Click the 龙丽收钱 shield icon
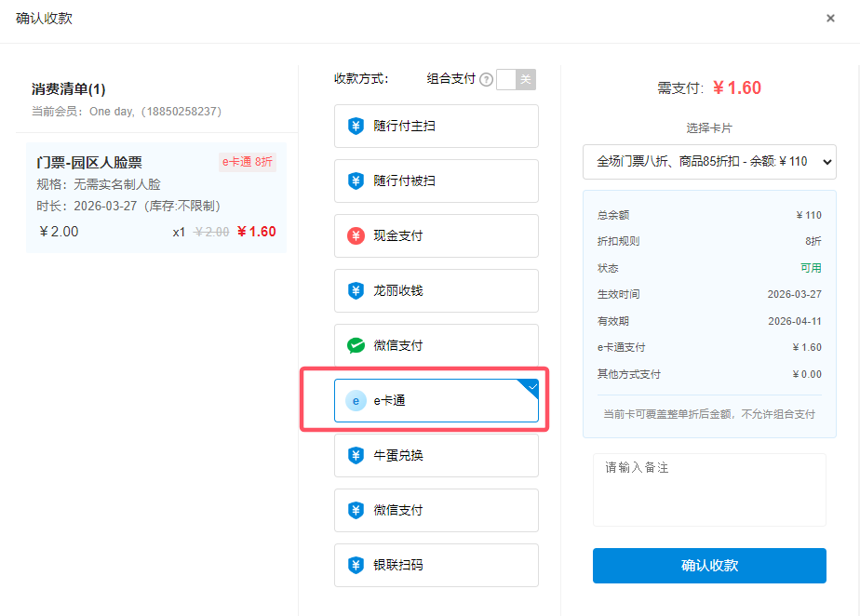Viewport: 860px width, 616px height. 356,291
